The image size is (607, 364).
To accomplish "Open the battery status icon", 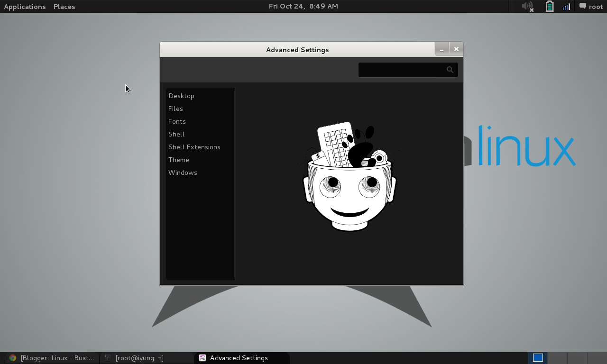I will click(x=549, y=6).
